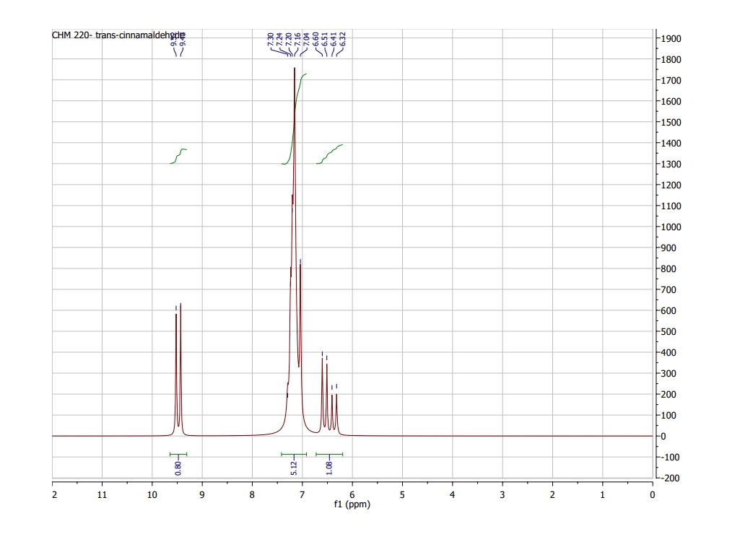Click the flat baseline near 3 ppm

503,435
